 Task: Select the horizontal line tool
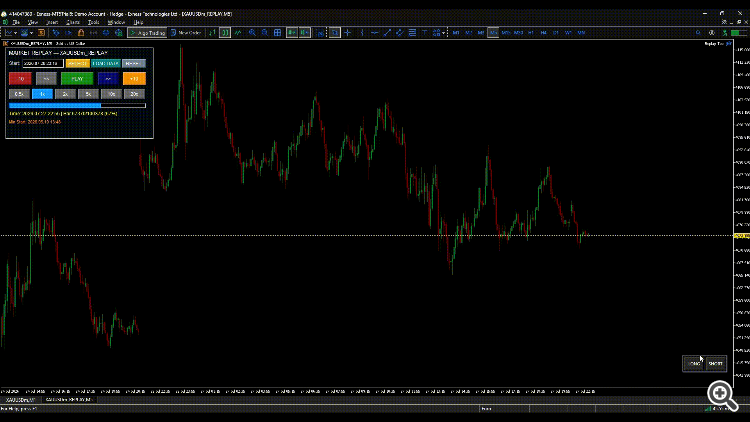375,33
